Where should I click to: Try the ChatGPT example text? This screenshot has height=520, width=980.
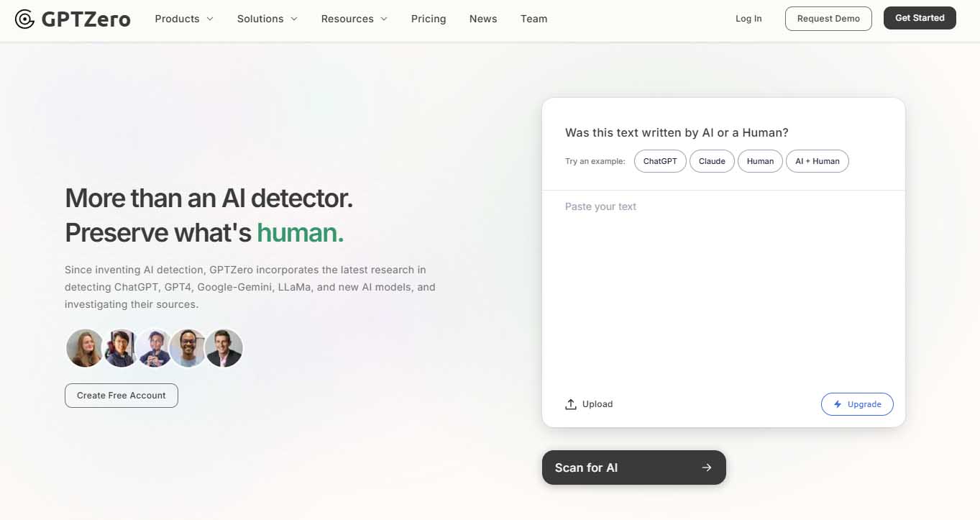point(660,161)
